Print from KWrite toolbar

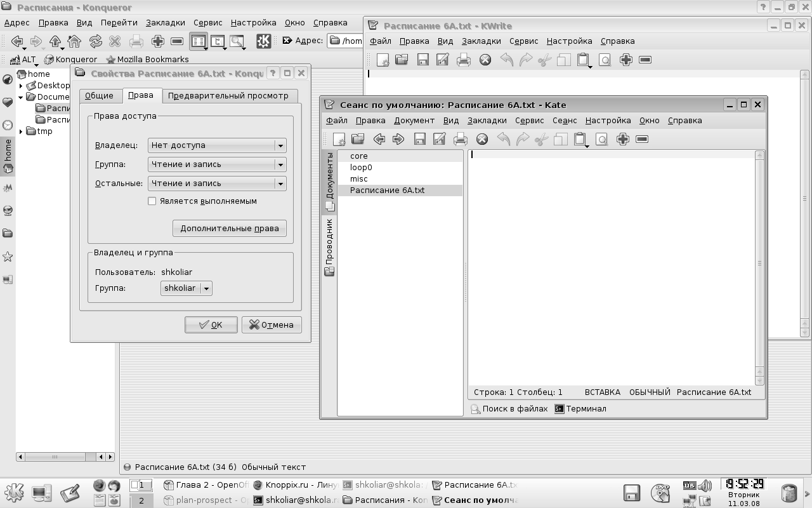click(464, 60)
